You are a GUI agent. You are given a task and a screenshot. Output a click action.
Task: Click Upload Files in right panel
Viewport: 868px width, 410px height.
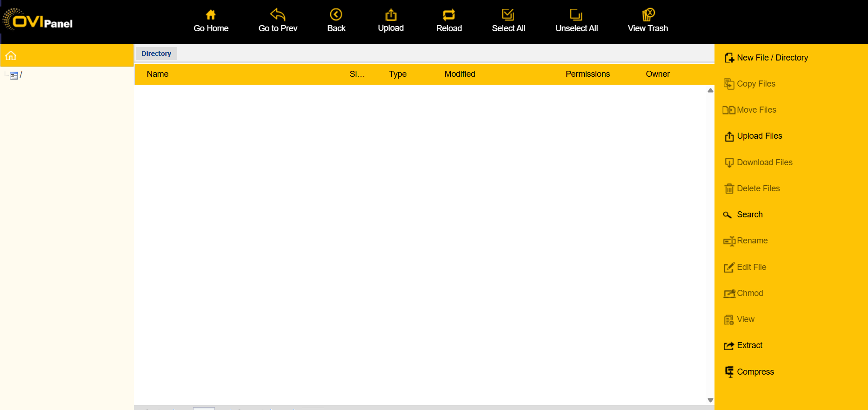point(759,136)
